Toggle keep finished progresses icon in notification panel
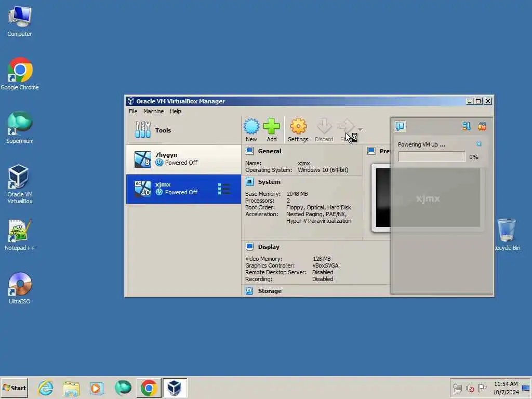The height and width of the screenshot is (399, 532). tap(467, 127)
